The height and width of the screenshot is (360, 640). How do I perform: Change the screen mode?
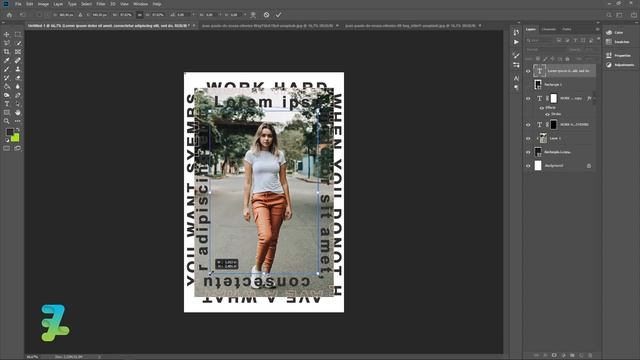[x=18, y=149]
